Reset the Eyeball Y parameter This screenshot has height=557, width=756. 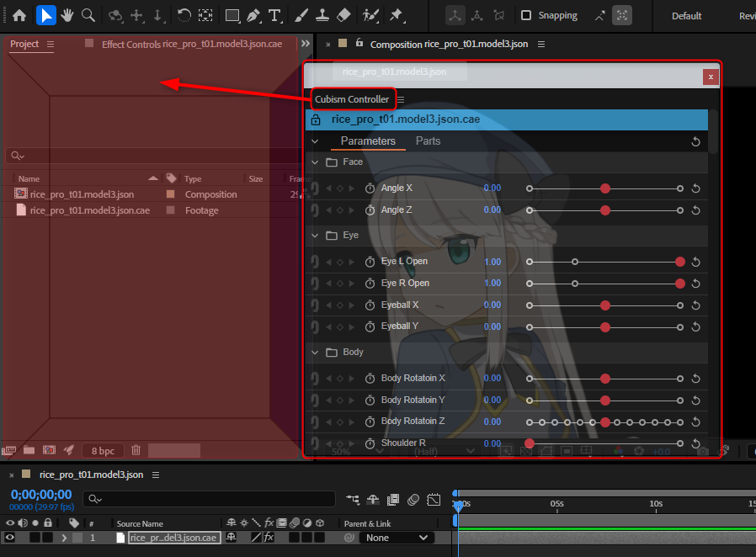pos(695,327)
